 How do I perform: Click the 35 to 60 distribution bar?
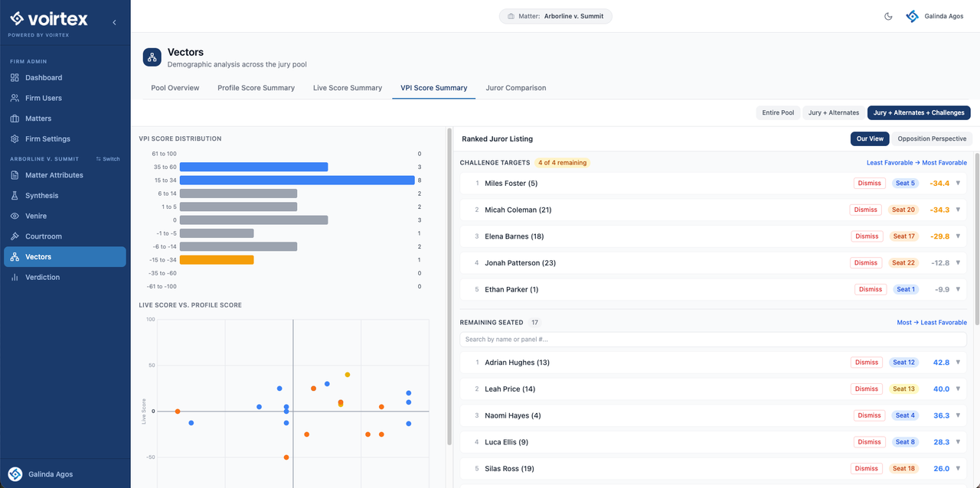coord(253,167)
